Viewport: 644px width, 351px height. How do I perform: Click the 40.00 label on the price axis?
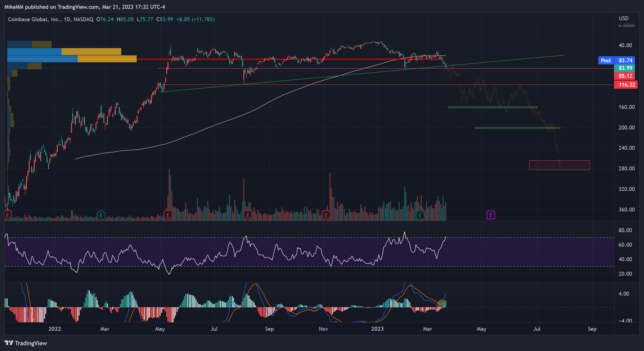(625, 45)
